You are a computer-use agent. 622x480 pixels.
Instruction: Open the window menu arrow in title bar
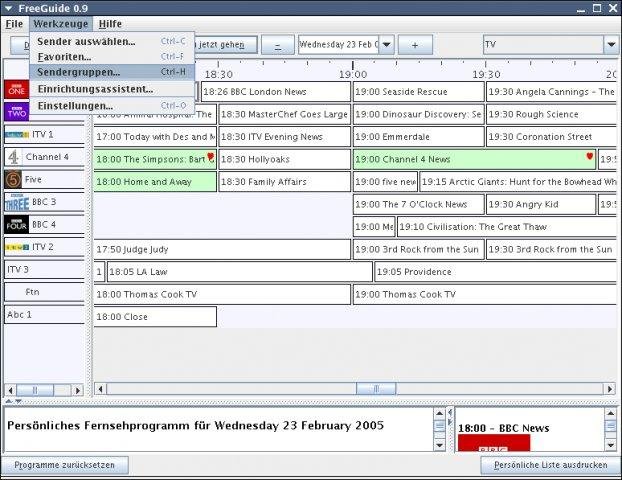[8, 8]
